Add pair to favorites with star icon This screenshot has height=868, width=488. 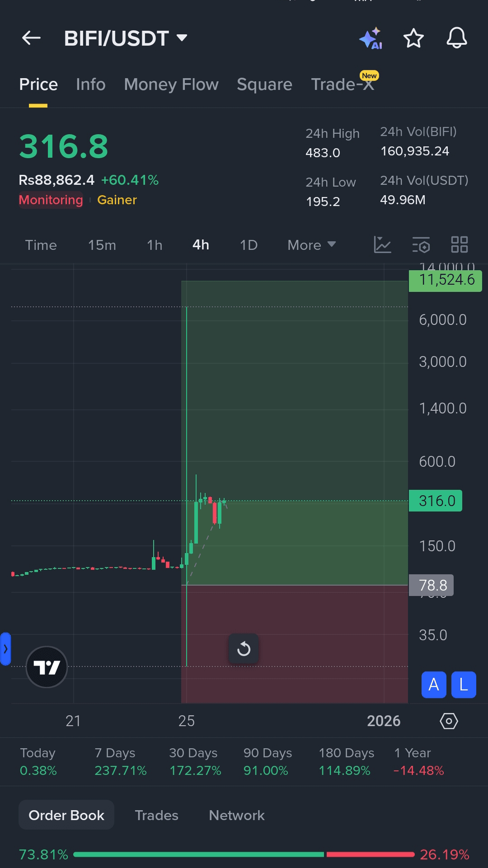click(413, 38)
